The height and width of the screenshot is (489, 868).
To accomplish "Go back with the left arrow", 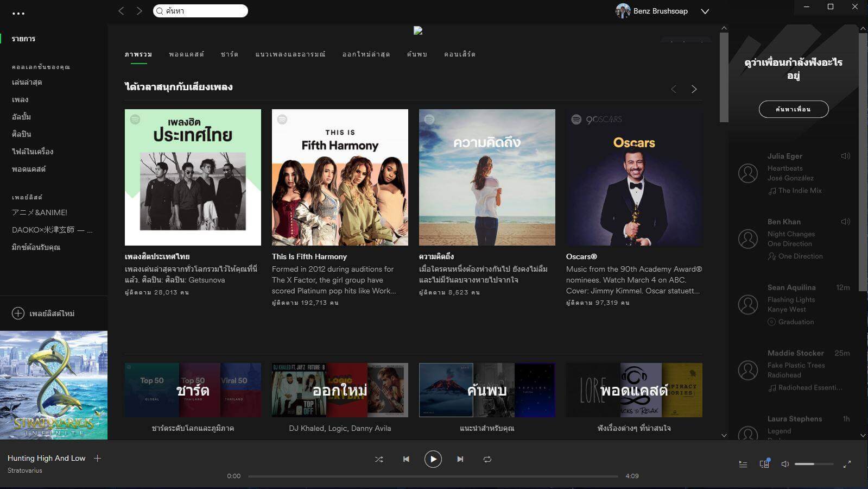I will 122,11.
